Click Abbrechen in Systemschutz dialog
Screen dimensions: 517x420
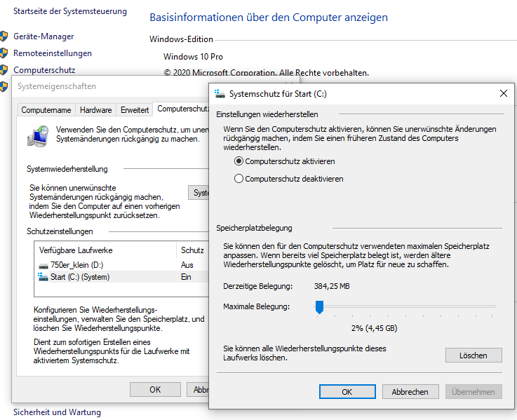click(x=410, y=392)
